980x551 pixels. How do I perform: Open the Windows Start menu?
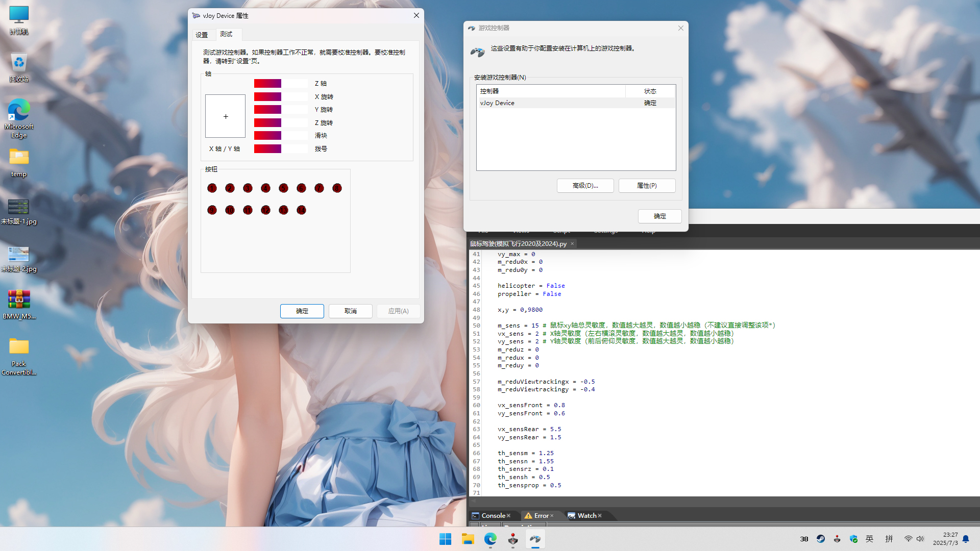point(445,539)
